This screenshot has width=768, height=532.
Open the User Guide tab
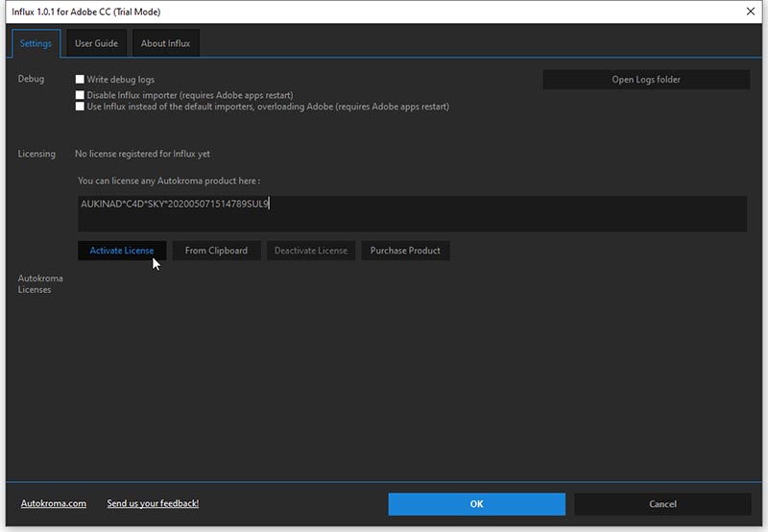tap(97, 43)
